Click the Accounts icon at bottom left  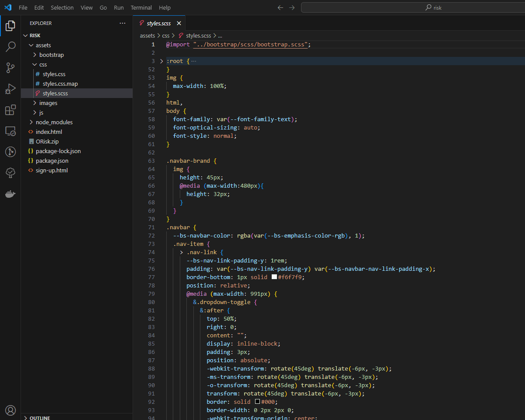point(10,410)
